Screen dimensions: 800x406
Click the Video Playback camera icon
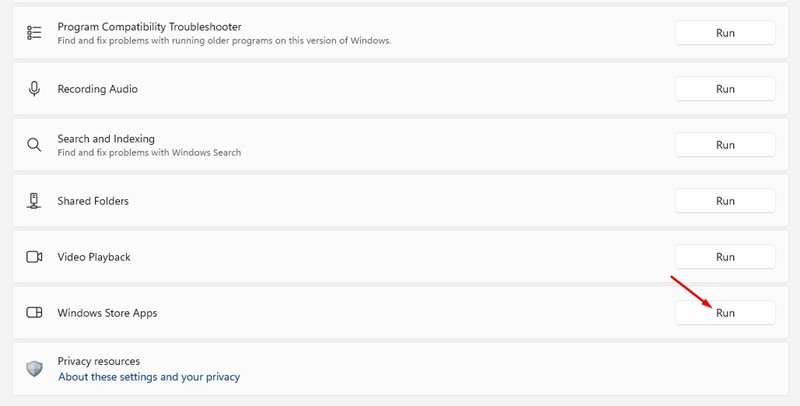pyautogui.click(x=34, y=257)
